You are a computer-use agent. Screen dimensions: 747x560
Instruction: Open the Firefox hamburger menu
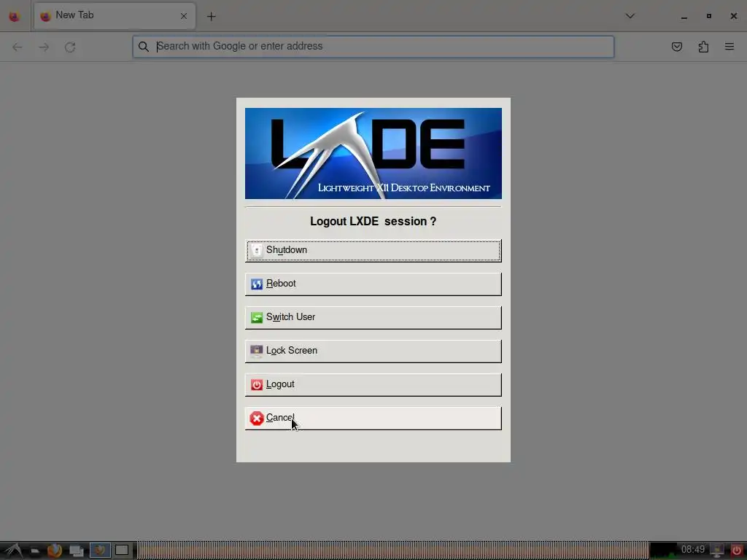729,47
